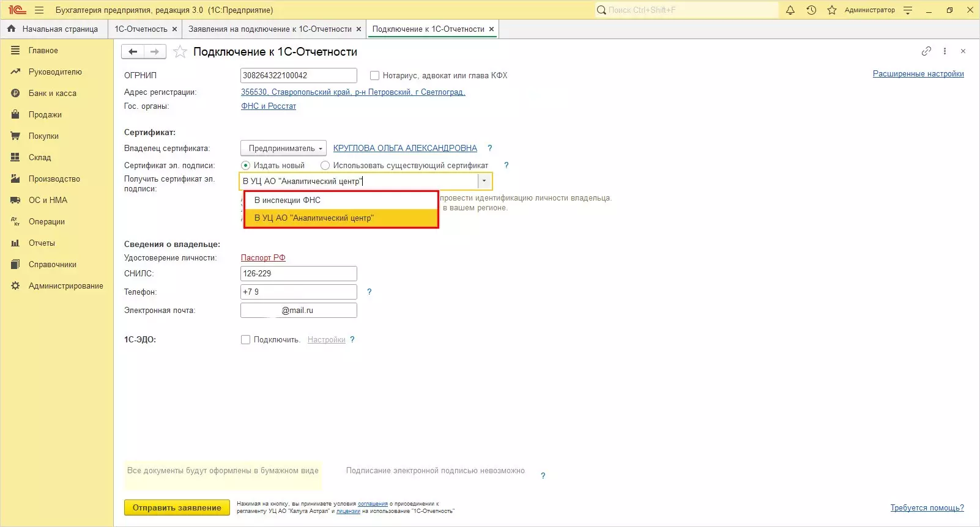Open the Паспорт РФ link
Viewport: 980px width, 527px height.
[x=263, y=258]
